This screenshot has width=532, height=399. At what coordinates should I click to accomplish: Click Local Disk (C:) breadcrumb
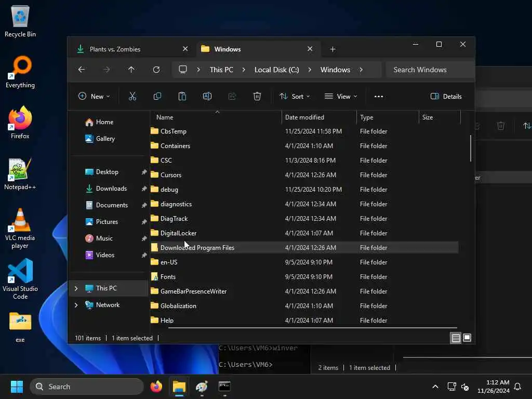click(276, 70)
